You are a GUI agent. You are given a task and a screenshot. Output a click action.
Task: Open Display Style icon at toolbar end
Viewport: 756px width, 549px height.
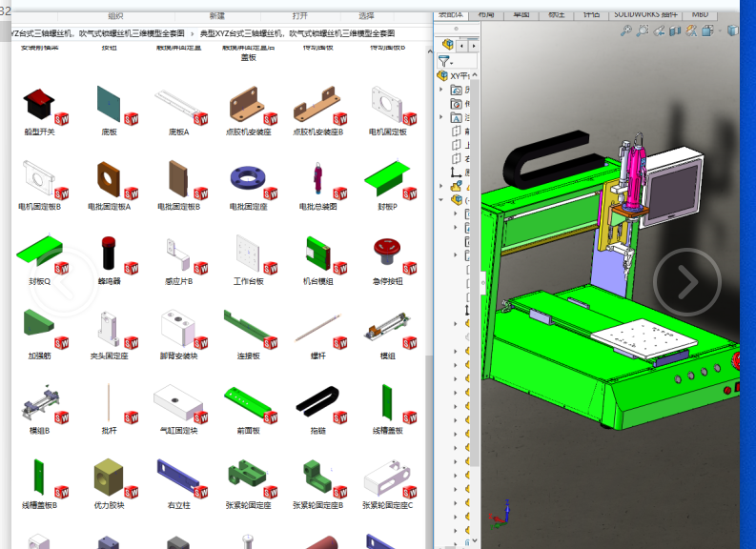click(x=733, y=30)
